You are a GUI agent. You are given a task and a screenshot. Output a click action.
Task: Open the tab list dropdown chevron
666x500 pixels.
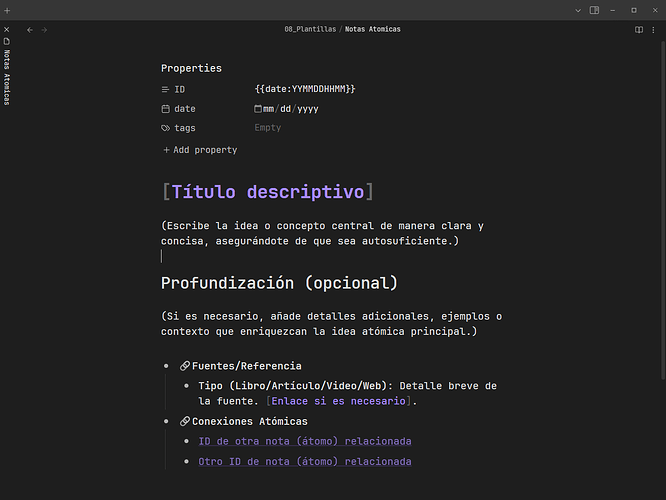pos(578,11)
